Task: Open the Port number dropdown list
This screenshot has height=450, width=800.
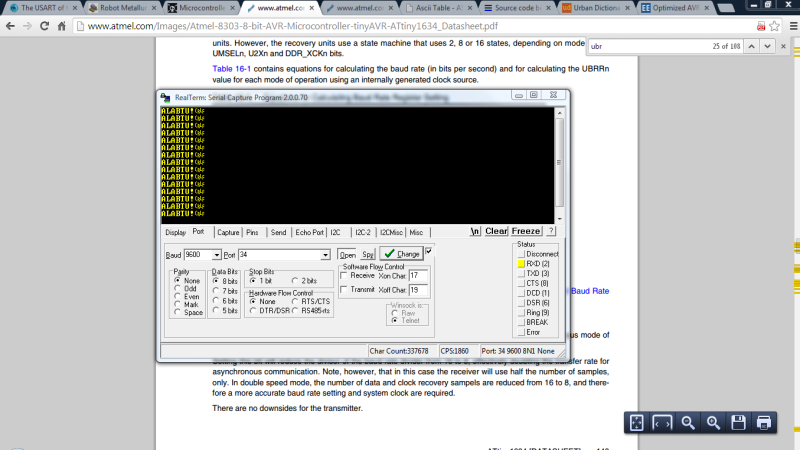Action: (x=327, y=255)
